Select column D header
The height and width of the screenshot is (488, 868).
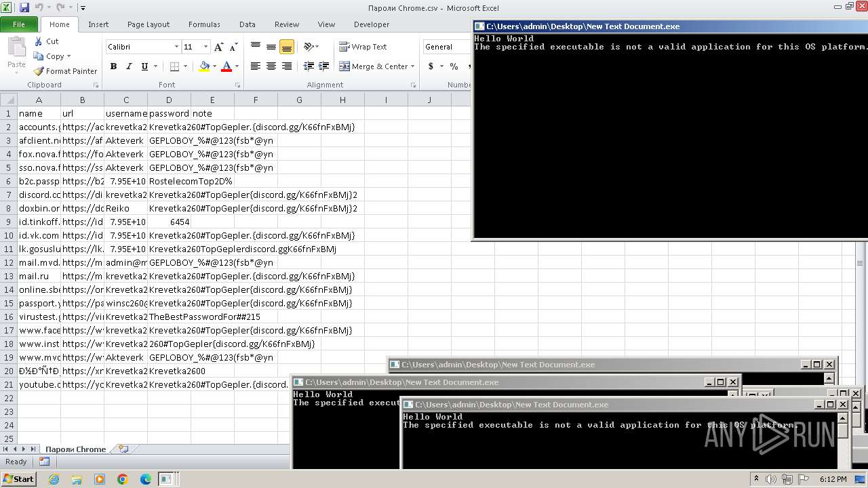coord(169,100)
